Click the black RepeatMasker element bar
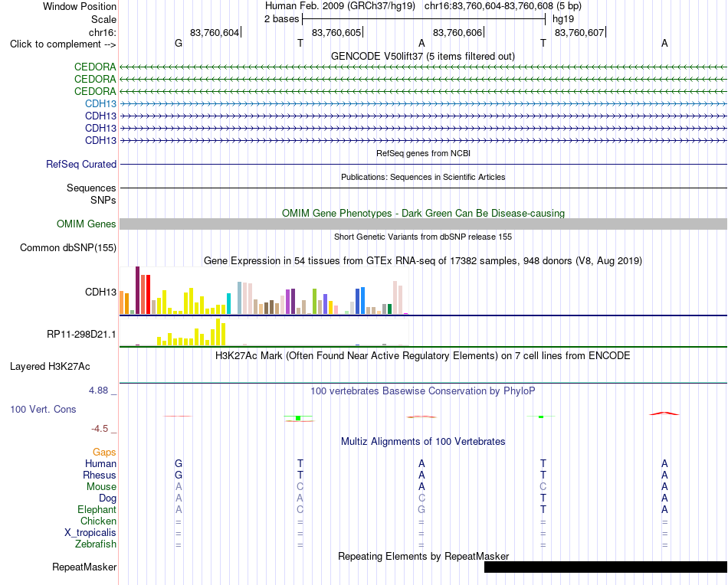This screenshot has height=585, width=728. (605, 567)
